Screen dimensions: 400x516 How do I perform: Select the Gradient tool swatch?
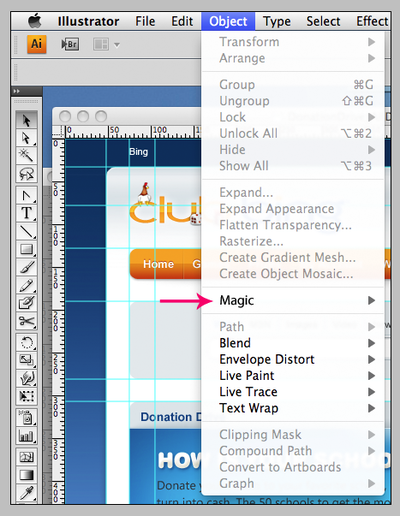[26, 475]
